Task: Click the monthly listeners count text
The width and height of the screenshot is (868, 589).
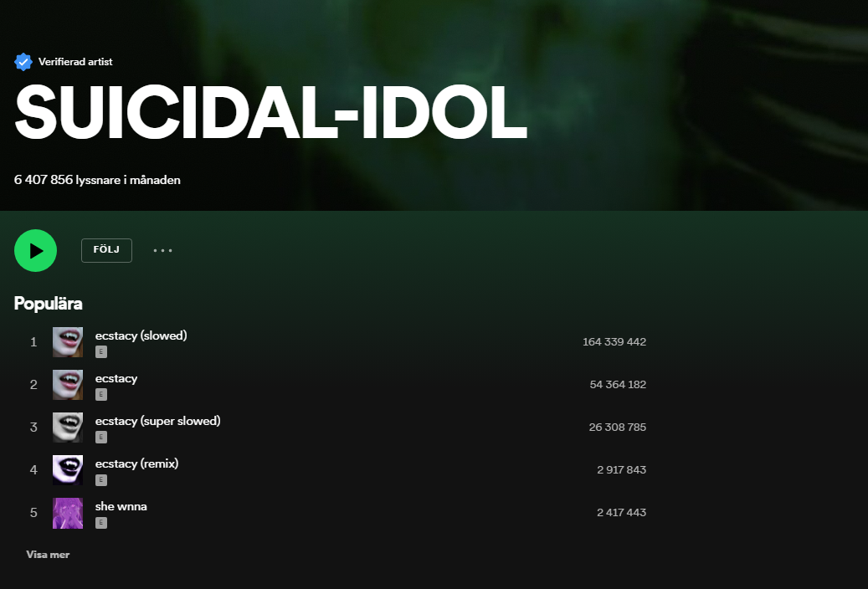Action: coord(97,179)
